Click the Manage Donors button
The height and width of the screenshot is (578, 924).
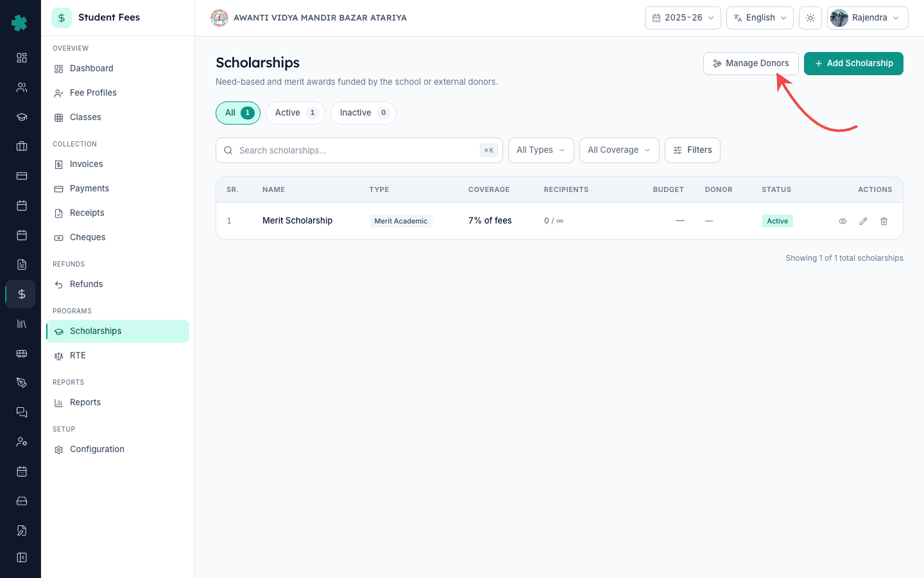point(751,64)
